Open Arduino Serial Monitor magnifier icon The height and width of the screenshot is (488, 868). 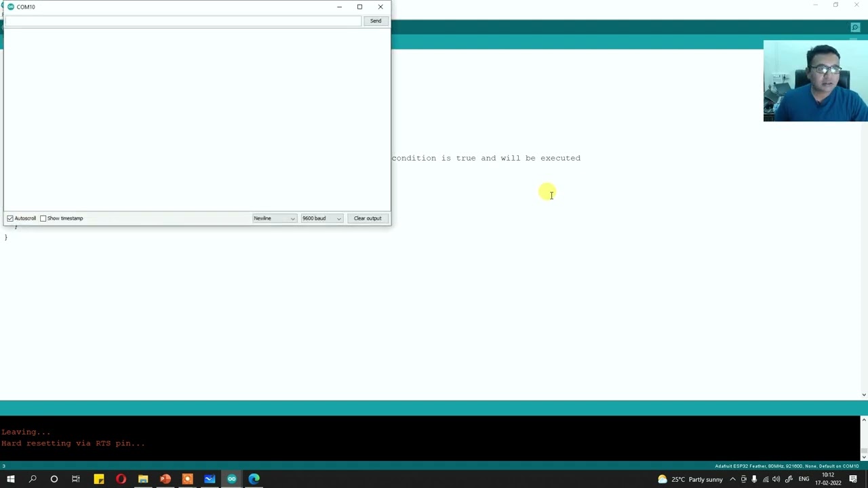[x=855, y=28]
